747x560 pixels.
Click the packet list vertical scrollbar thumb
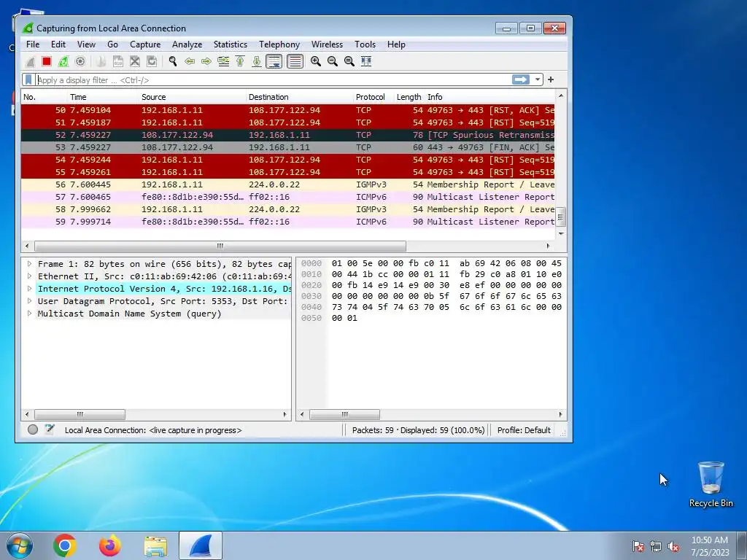tap(561, 217)
